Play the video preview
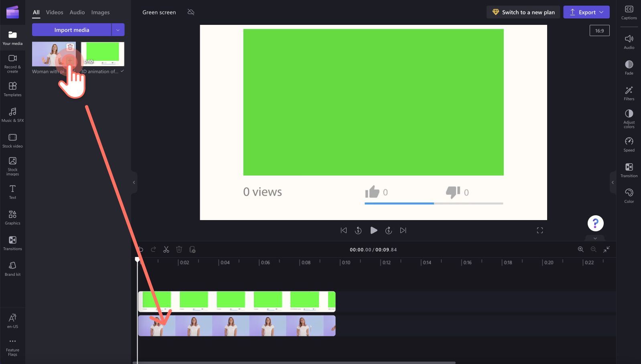Screen dimensions: 641x364 pos(373,230)
